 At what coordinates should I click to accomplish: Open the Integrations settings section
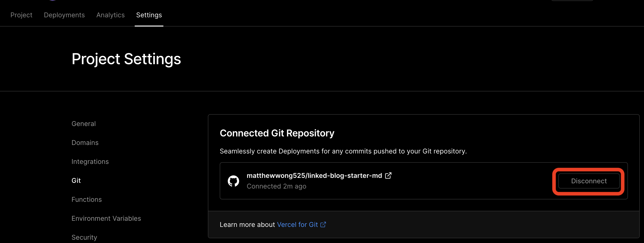(90, 162)
